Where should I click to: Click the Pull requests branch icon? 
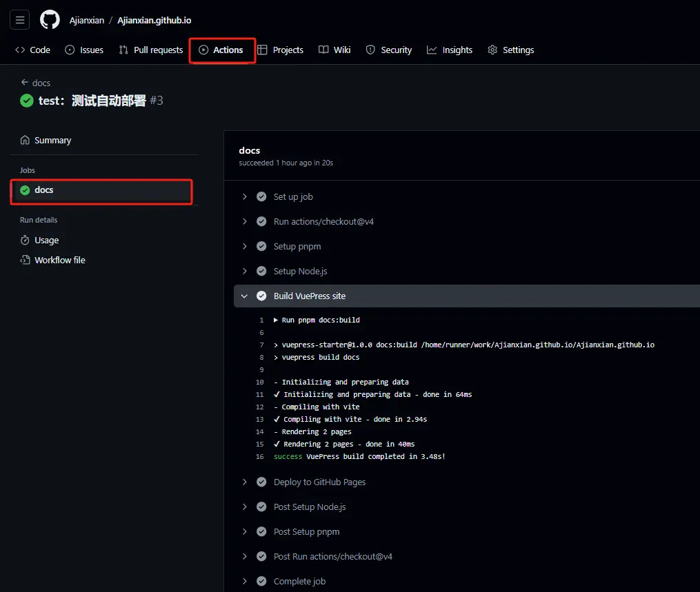pos(123,50)
